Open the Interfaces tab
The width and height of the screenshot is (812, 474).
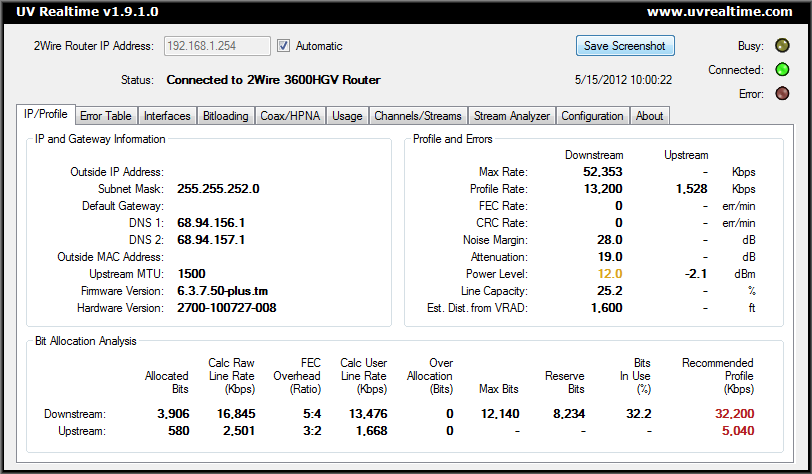tap(166, 116)
